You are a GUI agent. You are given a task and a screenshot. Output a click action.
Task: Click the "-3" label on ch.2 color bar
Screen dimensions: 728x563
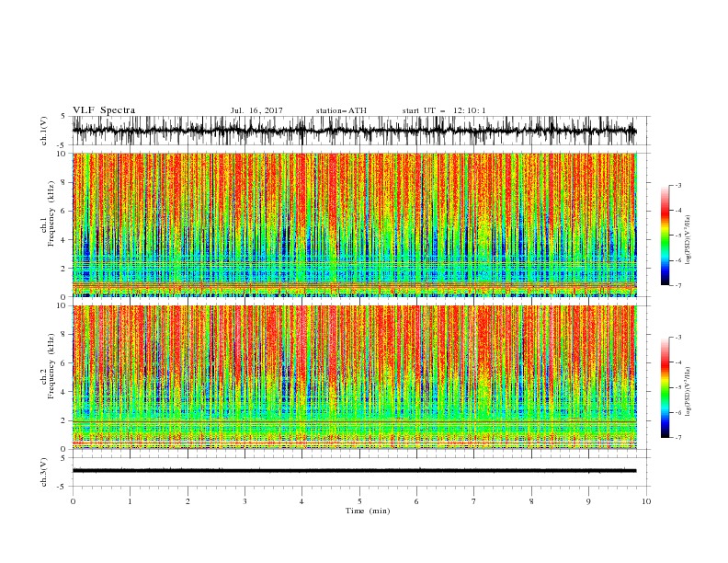[678, 338]
